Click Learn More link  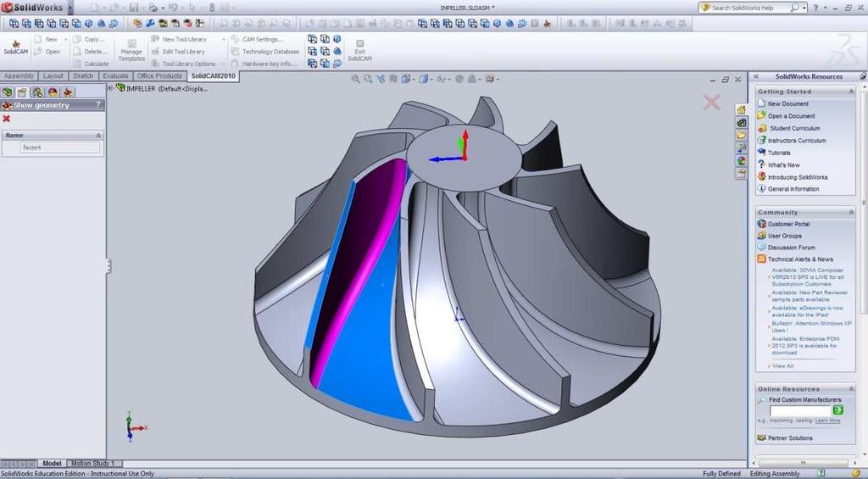827,421
